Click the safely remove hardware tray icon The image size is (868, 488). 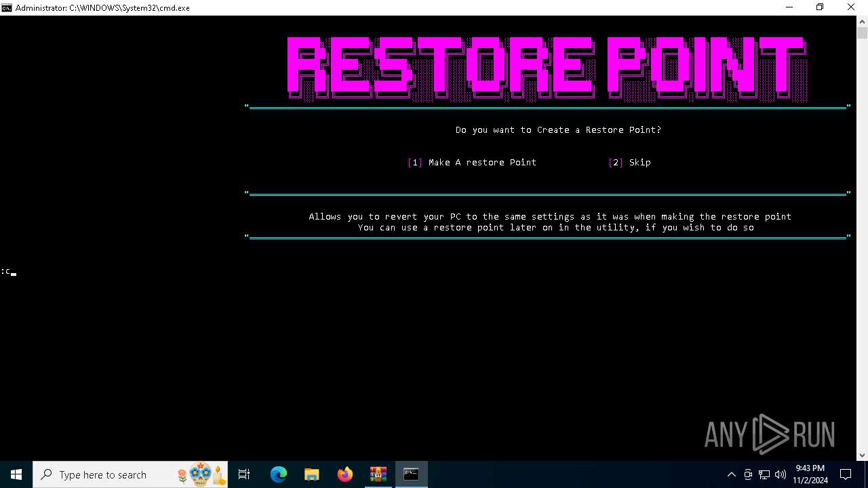point(748,474)
